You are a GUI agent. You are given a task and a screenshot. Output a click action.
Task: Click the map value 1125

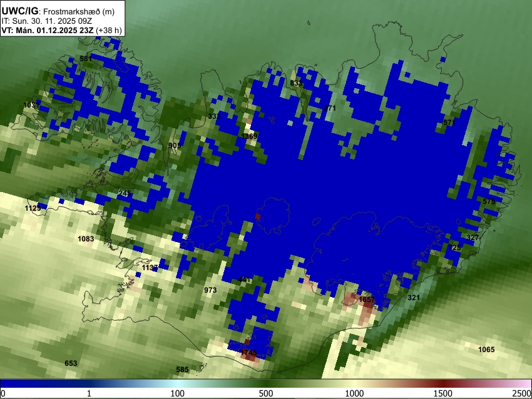[33, 208]
